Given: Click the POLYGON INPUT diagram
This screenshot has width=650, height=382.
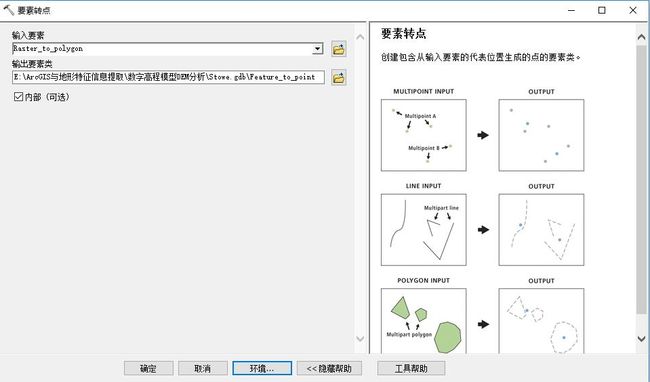Looking at the screenshot, I should coord(424,321).
